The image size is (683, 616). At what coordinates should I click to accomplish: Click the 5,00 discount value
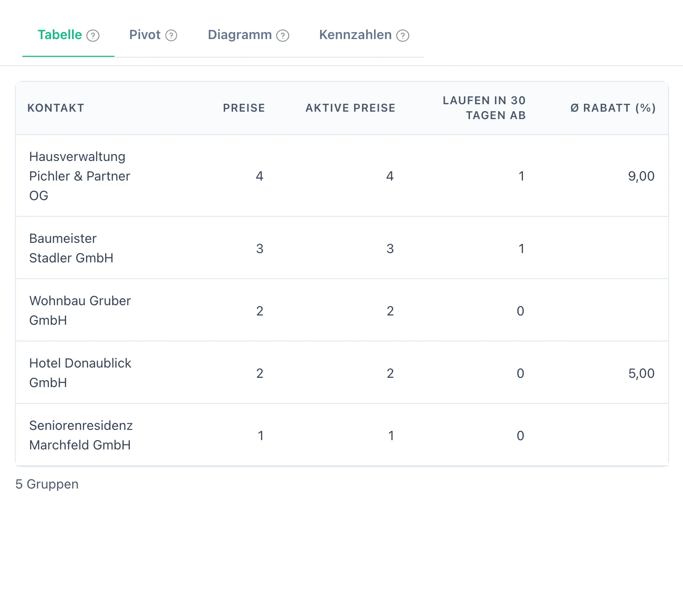click(x=641, y=373)
